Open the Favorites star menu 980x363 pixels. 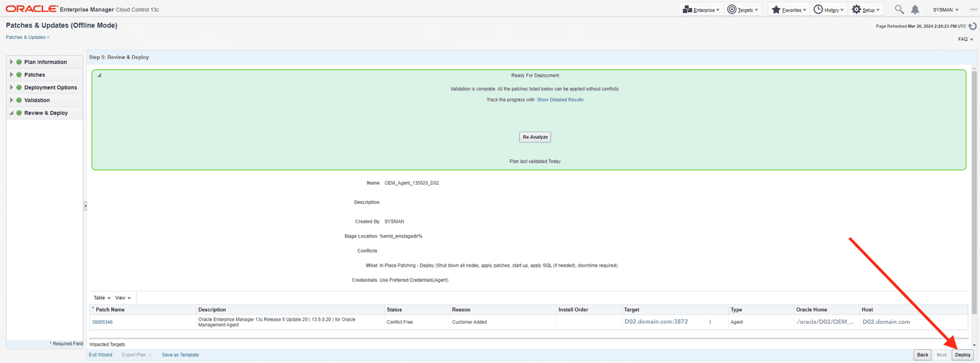788,10
